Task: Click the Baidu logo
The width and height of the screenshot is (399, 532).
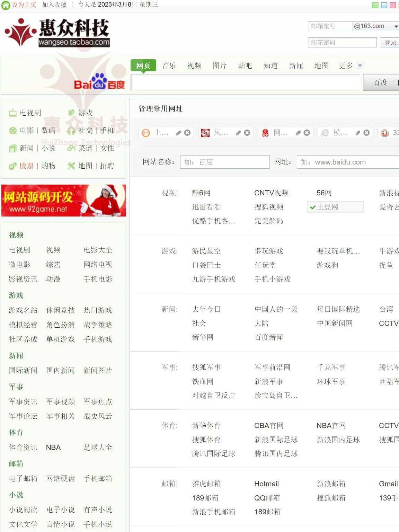Action: pos(99,81)
